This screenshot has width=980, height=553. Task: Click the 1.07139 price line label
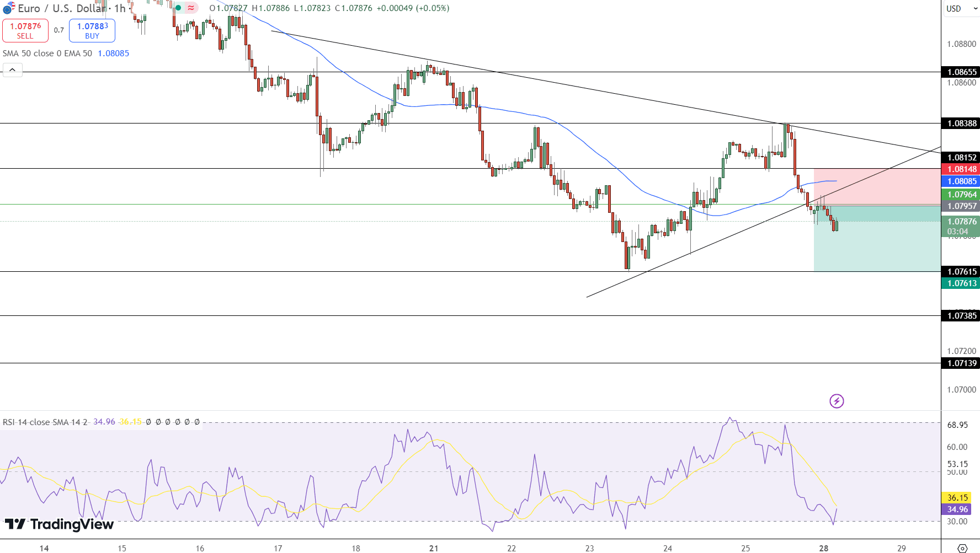tap(961, 363)
